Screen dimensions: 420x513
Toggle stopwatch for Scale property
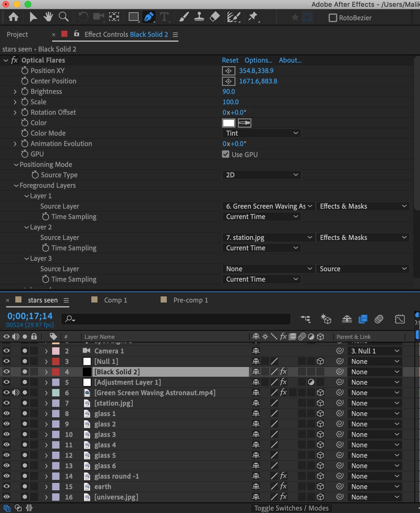[25, 102]
